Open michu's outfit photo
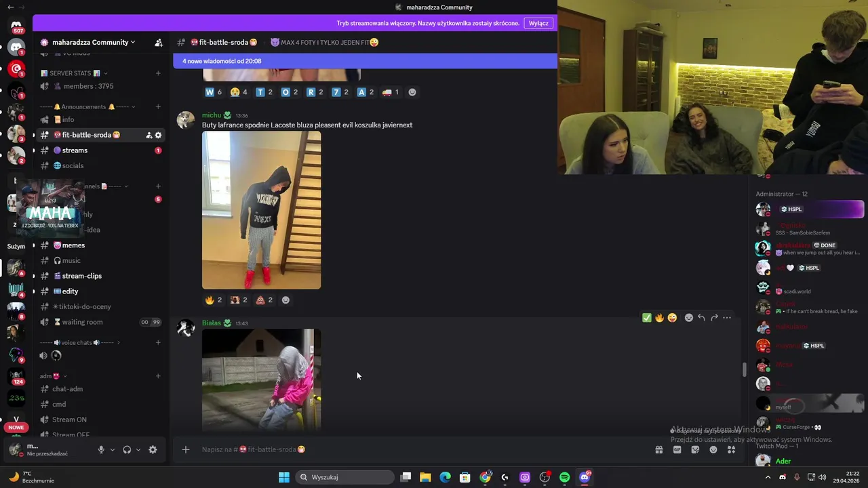 click(261, 210)
